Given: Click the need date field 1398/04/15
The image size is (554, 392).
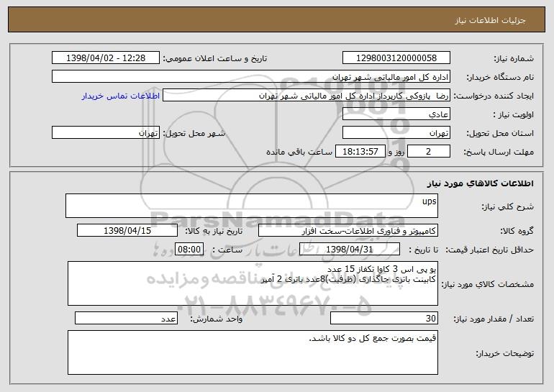Looking at the screenshot, I should 127,230.
